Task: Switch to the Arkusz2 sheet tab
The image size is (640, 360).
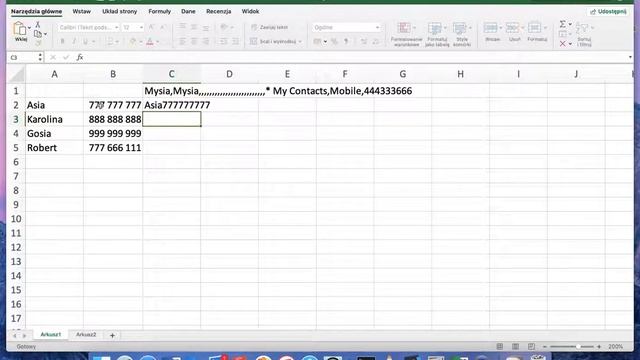Action: pos(86,335)
